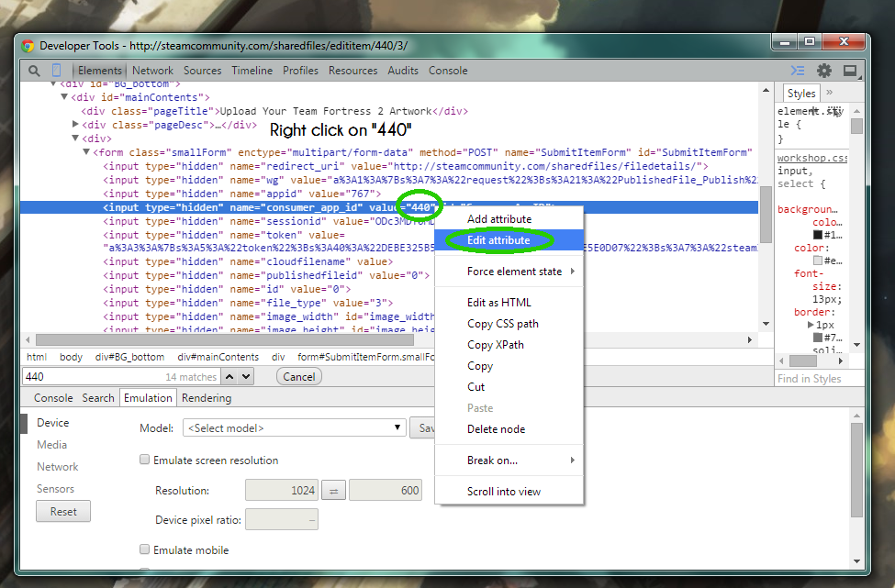Switch to the Network tab

152,71
